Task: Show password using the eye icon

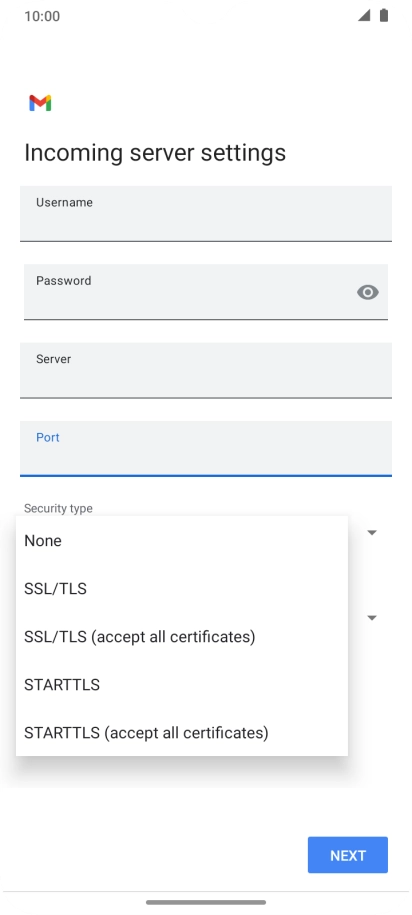Action: pos(368,292)
